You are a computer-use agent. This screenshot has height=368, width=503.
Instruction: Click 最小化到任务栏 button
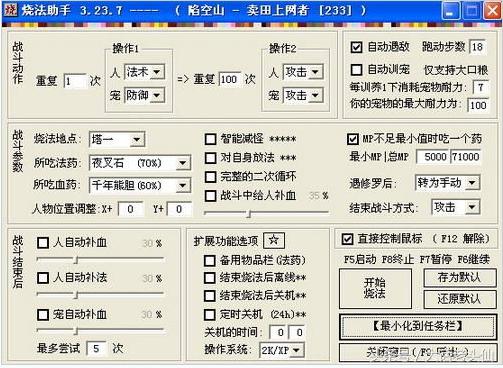point(417,326)
